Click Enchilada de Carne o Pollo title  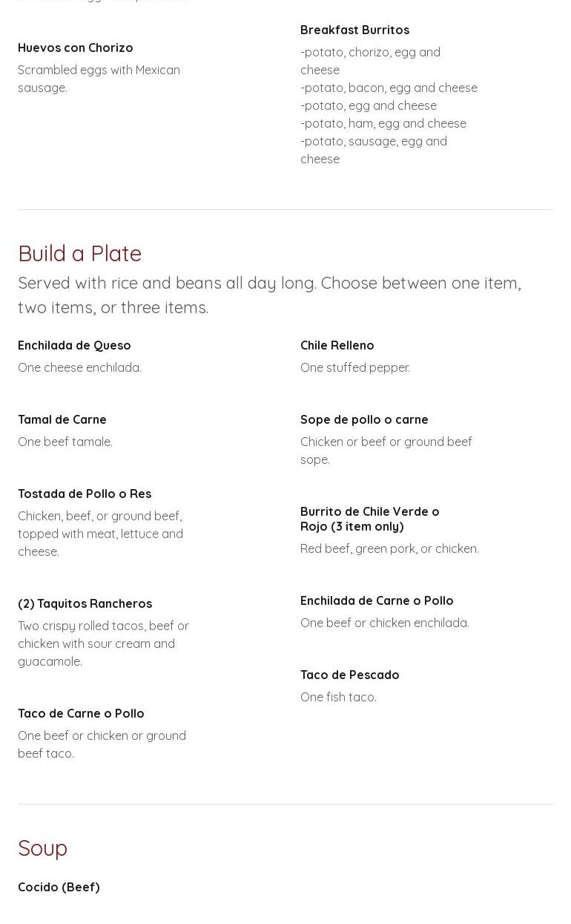(377, 600)
